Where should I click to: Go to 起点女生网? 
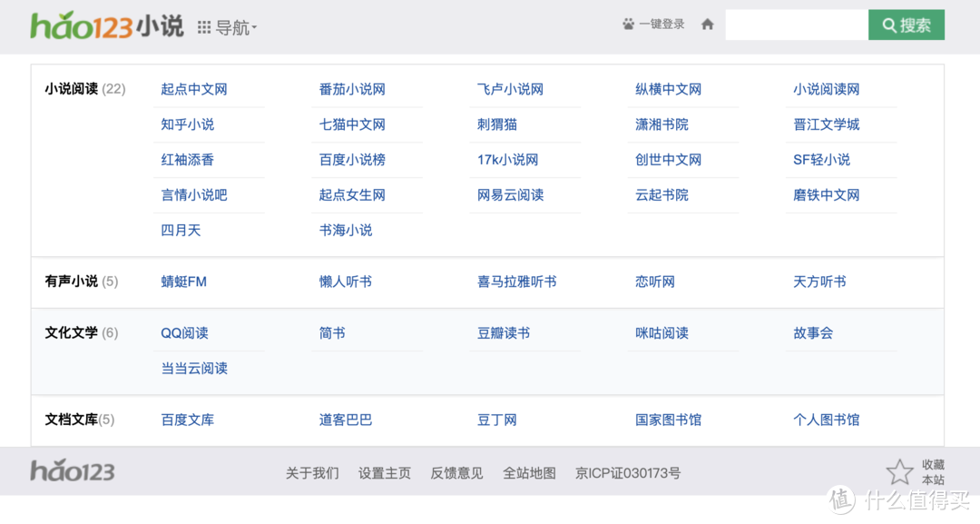[x=352, y=195]
